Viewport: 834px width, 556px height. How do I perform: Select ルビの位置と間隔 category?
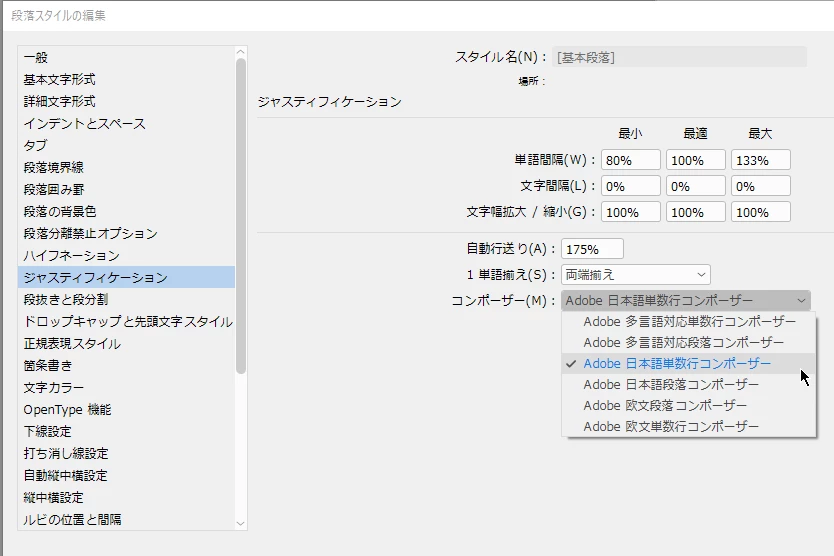point(126,519)
